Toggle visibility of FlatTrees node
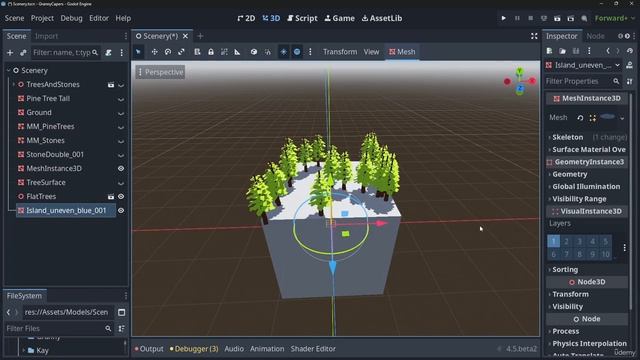Image resolution: width=640 pixels, height=360 pixels. point(121,197)
